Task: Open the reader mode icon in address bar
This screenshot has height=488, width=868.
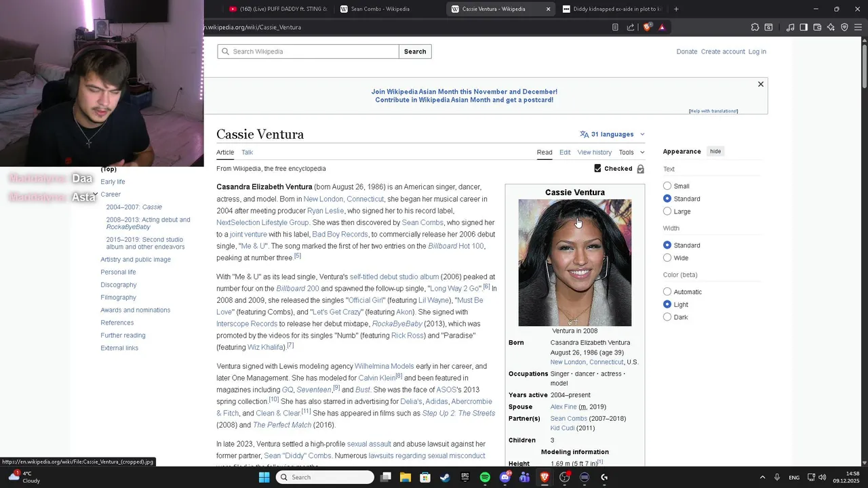Action: tap(615, 27)
